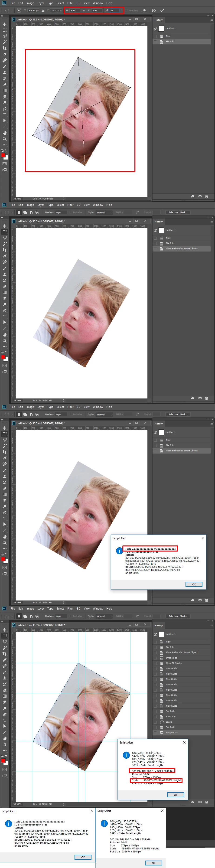Select Clone Stamp tool in the free-transform window
This screenshot has height=868, width=215.
5,72
